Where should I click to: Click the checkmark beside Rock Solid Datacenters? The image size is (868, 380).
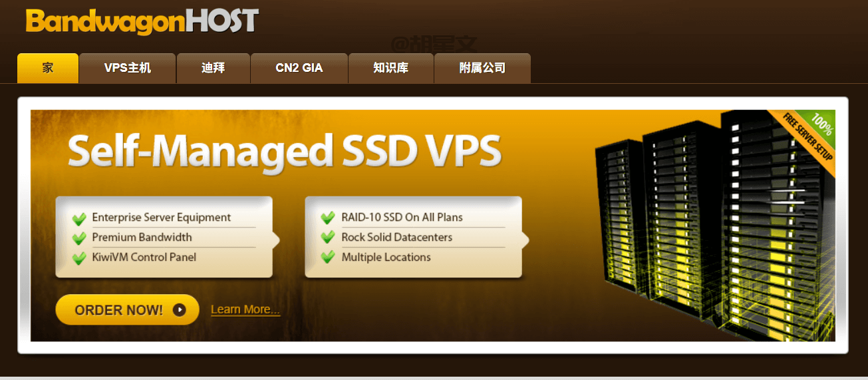coord(328,238)
